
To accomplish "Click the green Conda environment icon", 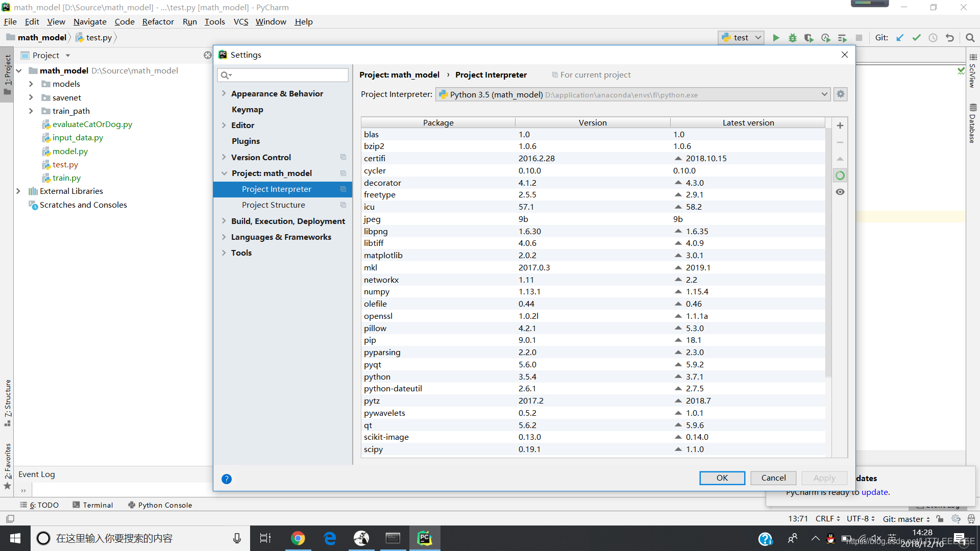I will (840, 176).
